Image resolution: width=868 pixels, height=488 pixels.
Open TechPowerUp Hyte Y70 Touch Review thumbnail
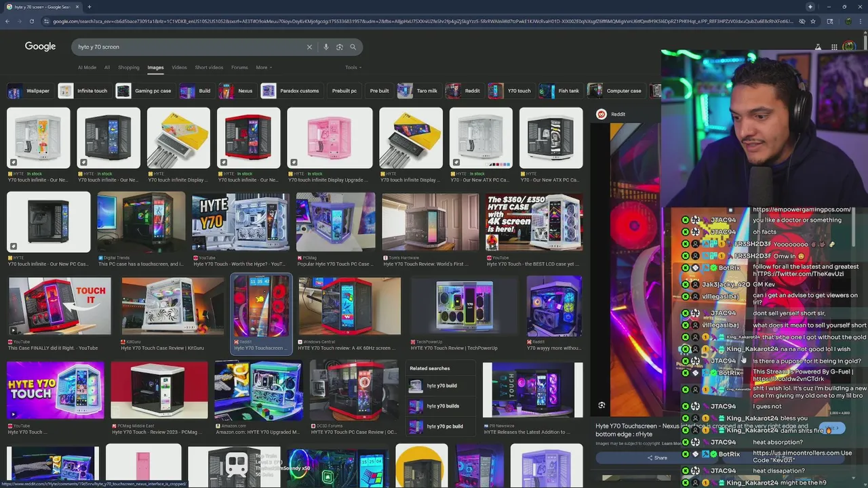pos(464,306)
